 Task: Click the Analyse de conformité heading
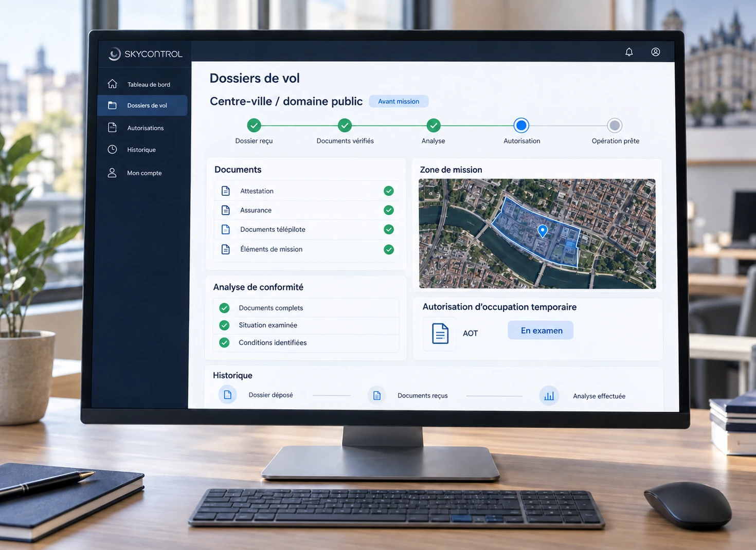click(258, 287)
